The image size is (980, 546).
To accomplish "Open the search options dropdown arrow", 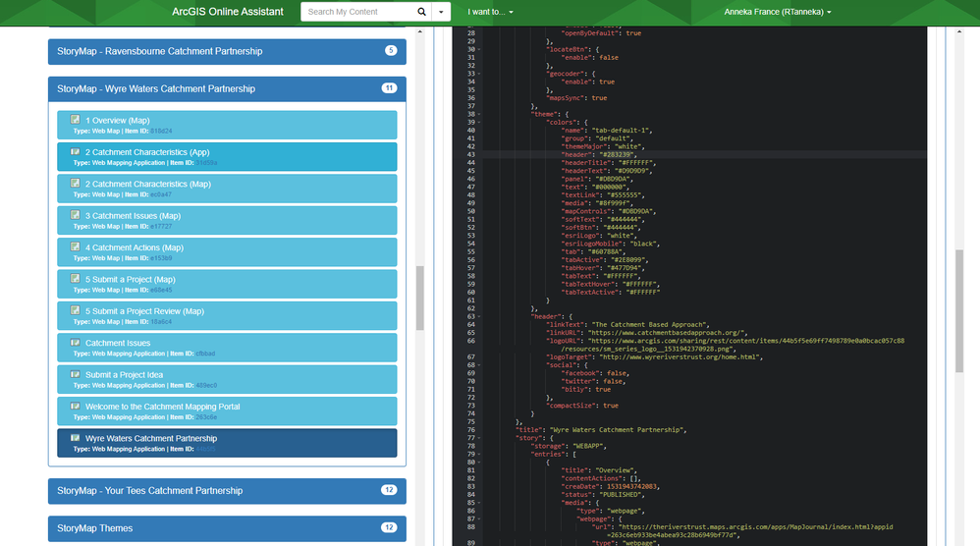I will tap(441, 12).
